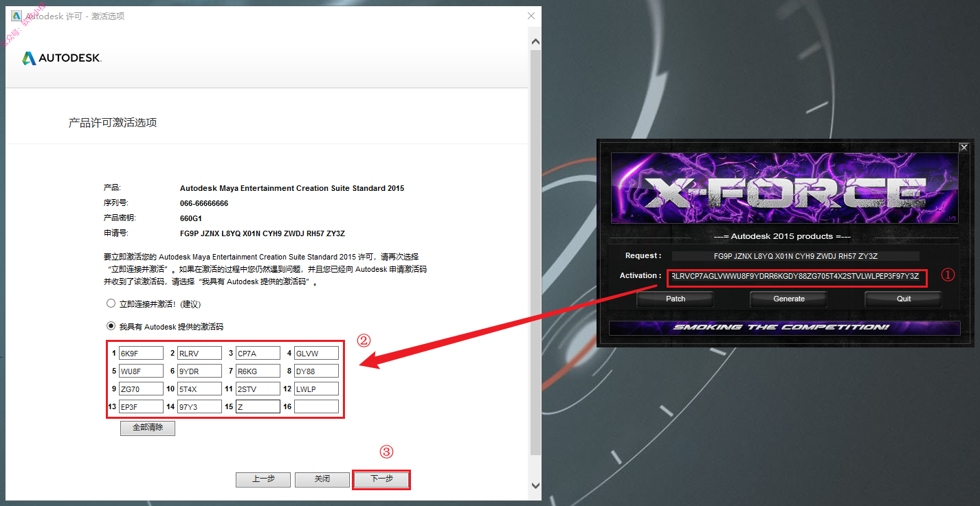980x506 pixels.
Task: Click activation code field 9 containing ZG70
Action: (x=140, y=389)
